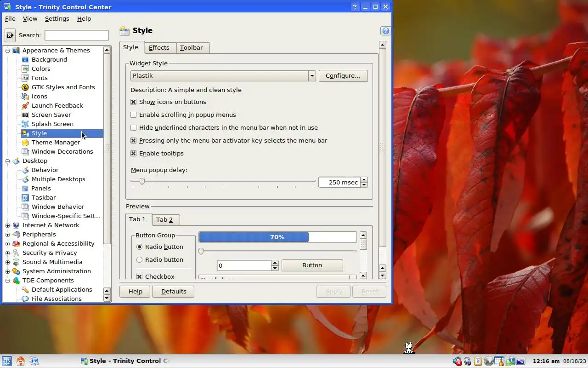This screenshot has height=368, width=588.
Task: Click the Configure... button
Action: tap(343, 76)
